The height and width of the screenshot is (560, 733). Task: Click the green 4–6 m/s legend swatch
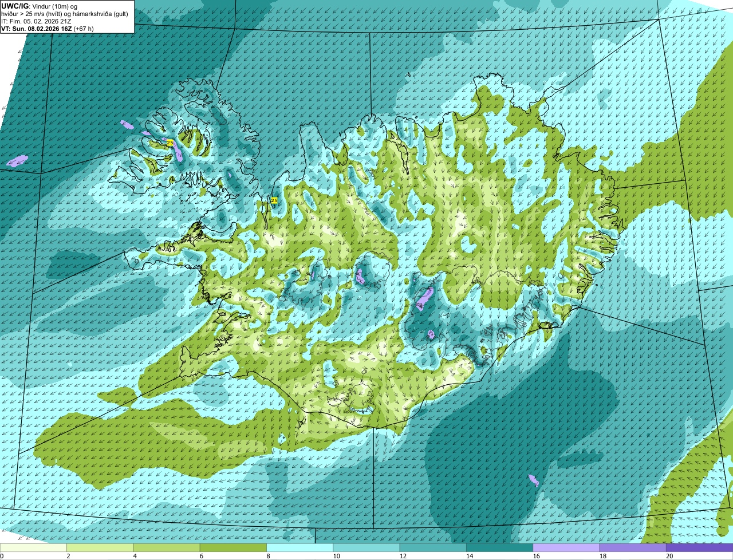pos(167,548)
